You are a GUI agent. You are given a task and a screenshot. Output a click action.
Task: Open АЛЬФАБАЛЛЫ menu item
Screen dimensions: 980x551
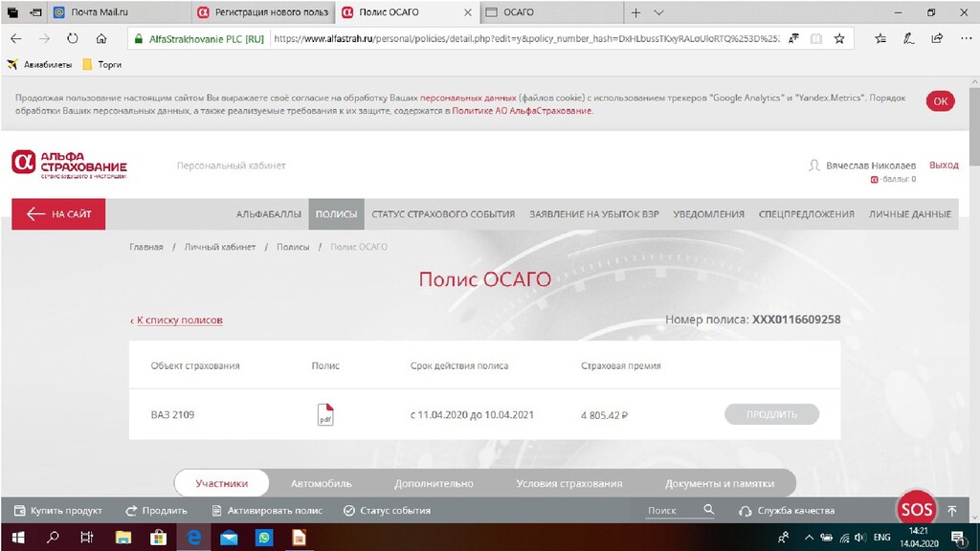coord(269,214)
